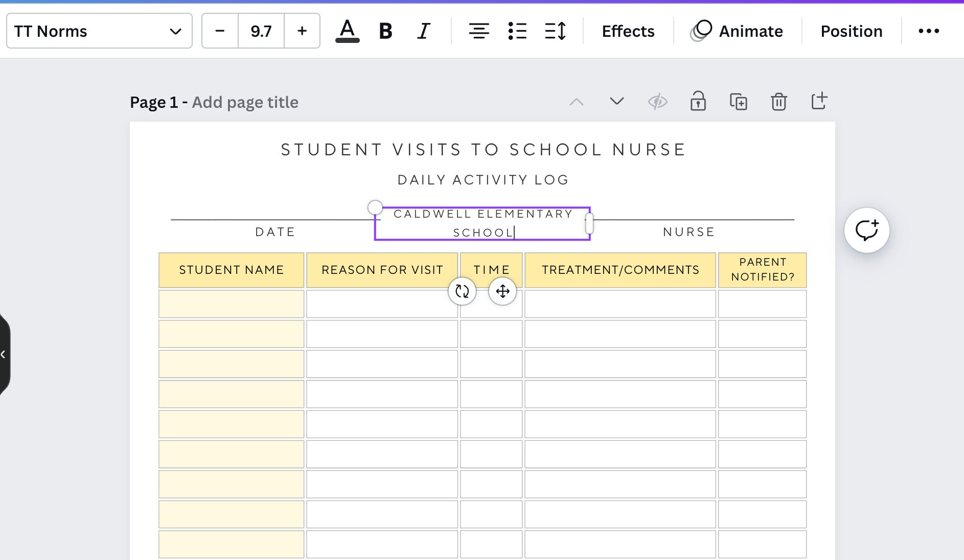Delete Page 1

779,102
